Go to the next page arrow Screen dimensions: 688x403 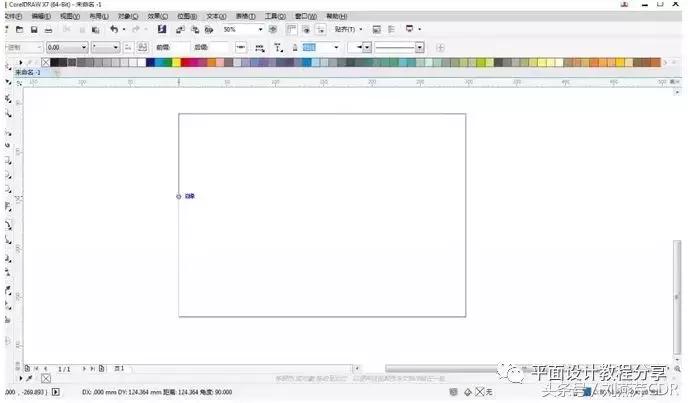coord(84,369)
